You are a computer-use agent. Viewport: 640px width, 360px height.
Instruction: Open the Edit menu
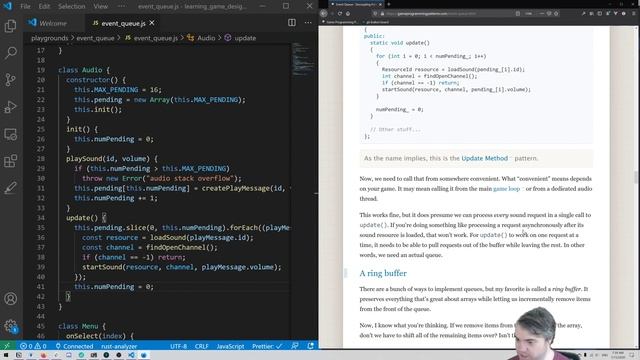tap(44, 6)
